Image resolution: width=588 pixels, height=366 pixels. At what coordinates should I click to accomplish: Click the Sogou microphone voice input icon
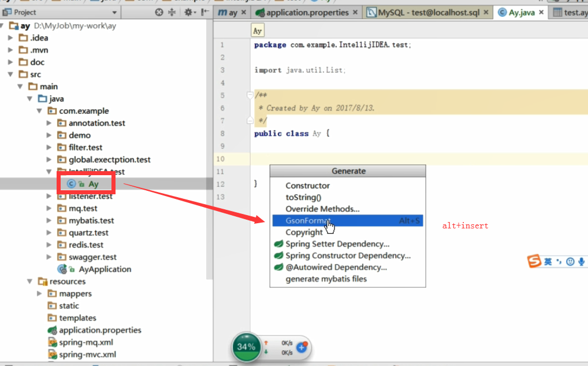click(581, 262)
